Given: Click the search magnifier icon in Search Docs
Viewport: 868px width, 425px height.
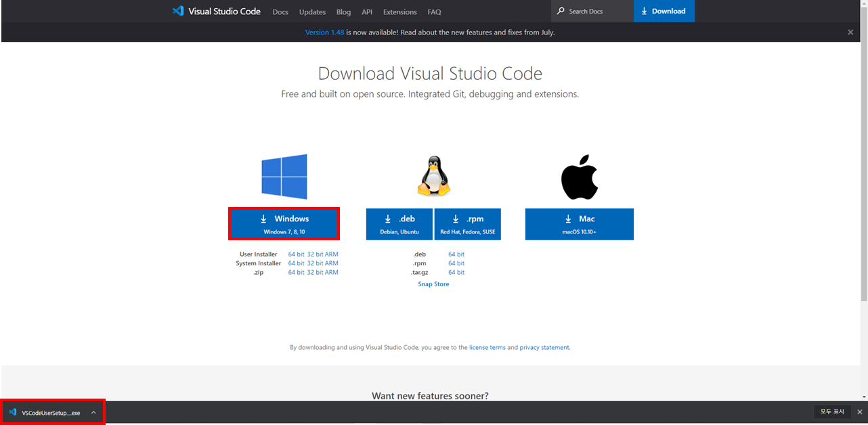Looking at the screenshot, I should [561, 11].
